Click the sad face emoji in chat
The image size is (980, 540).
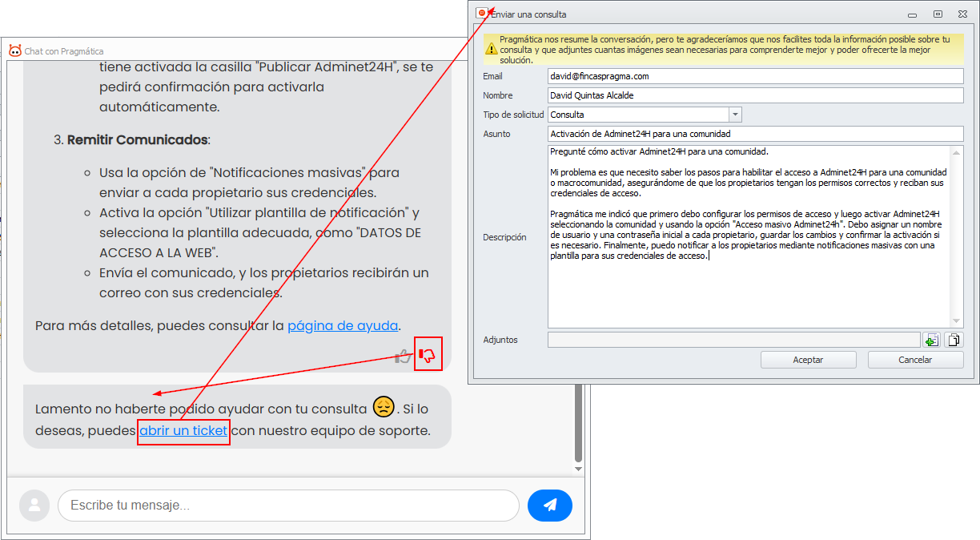[384, 406]
